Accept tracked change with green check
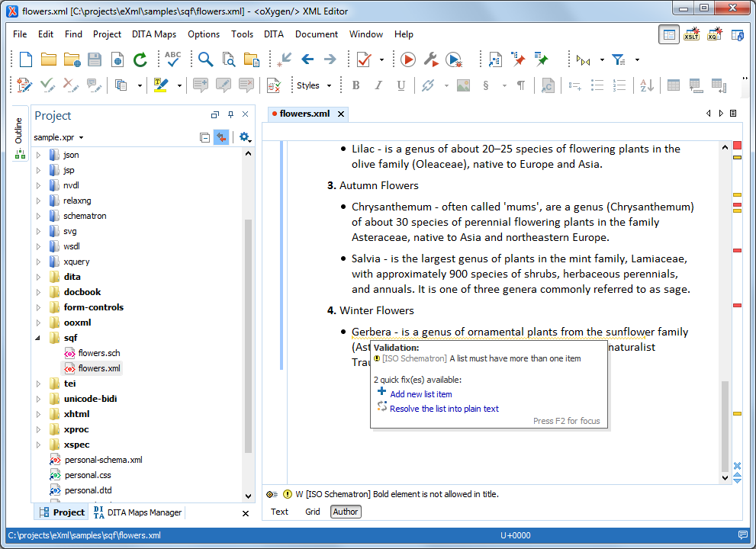This screenshot has height=549, width=756. tap(47, 85)
